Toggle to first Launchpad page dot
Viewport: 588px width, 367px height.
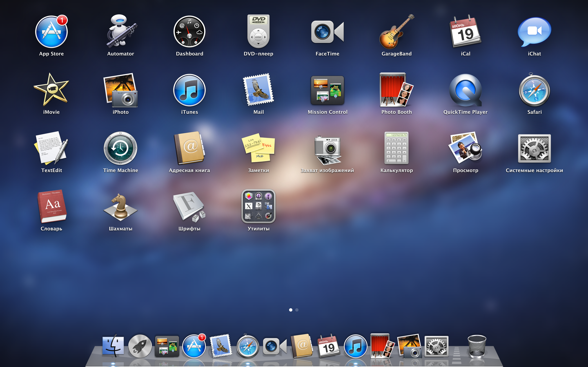pos(290,310)
